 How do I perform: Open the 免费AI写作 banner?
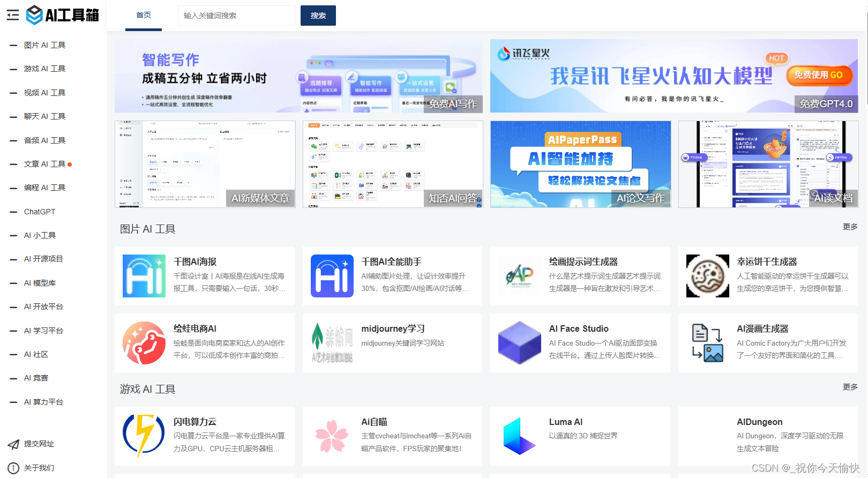click(x=298, y=76)
